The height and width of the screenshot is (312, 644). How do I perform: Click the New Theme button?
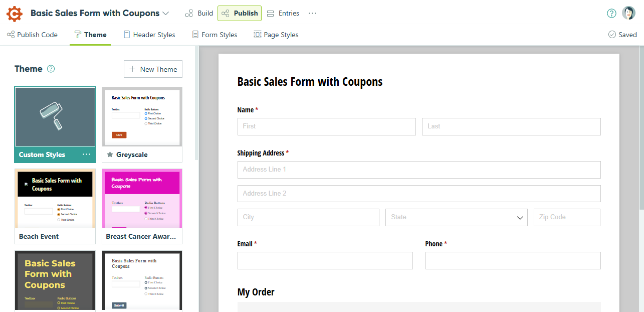point(153,69)
